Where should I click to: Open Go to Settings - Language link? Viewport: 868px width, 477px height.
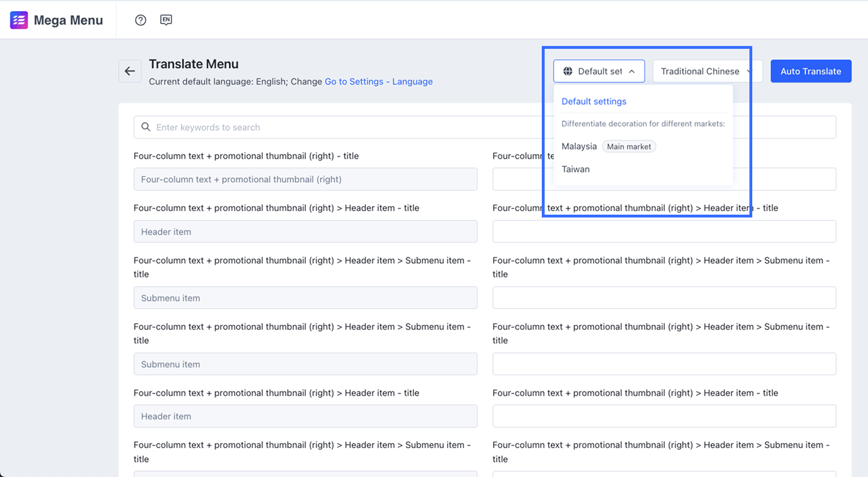tap(378, 82)
